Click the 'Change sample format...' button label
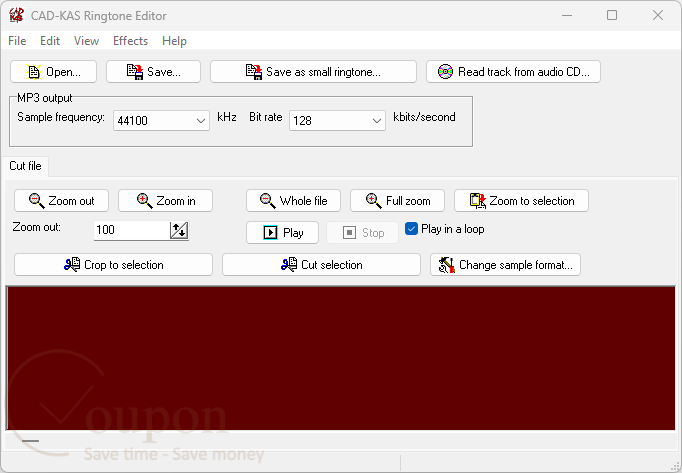 516,265
